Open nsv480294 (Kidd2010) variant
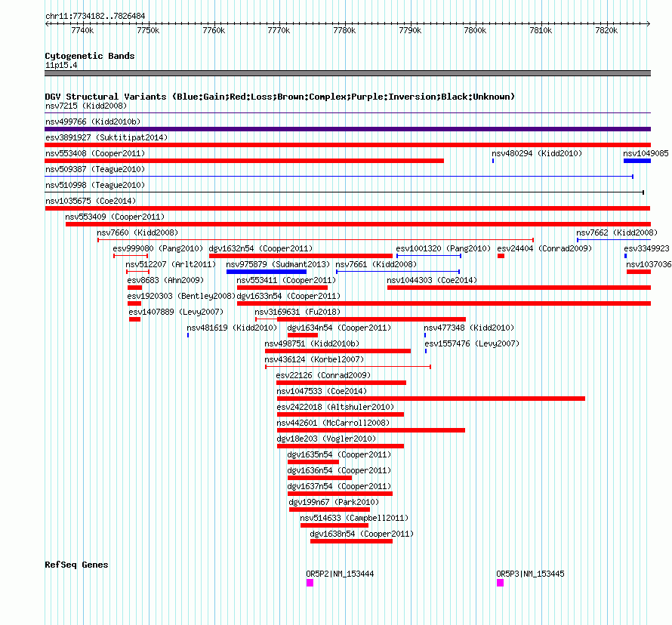 537,153
